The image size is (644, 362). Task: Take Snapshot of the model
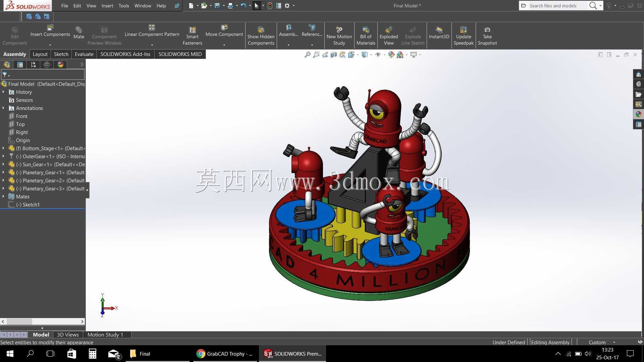487,36
